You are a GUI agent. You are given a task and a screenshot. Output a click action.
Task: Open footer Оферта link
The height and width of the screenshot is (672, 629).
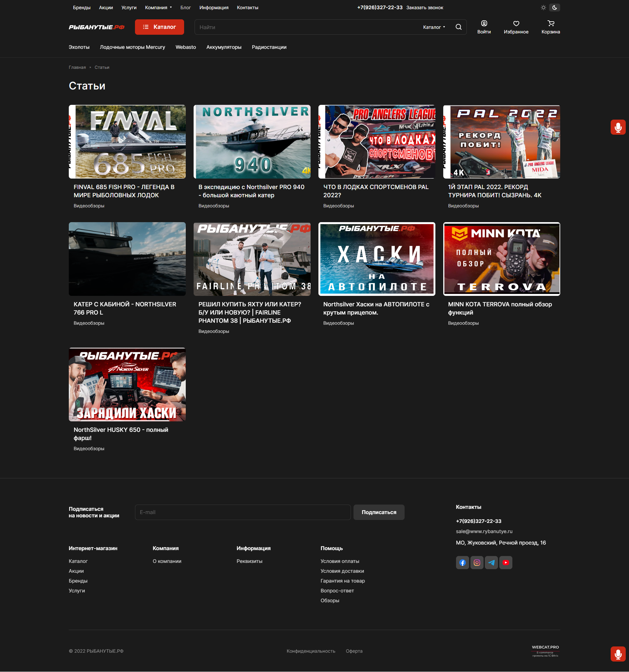tap(354, 651)
